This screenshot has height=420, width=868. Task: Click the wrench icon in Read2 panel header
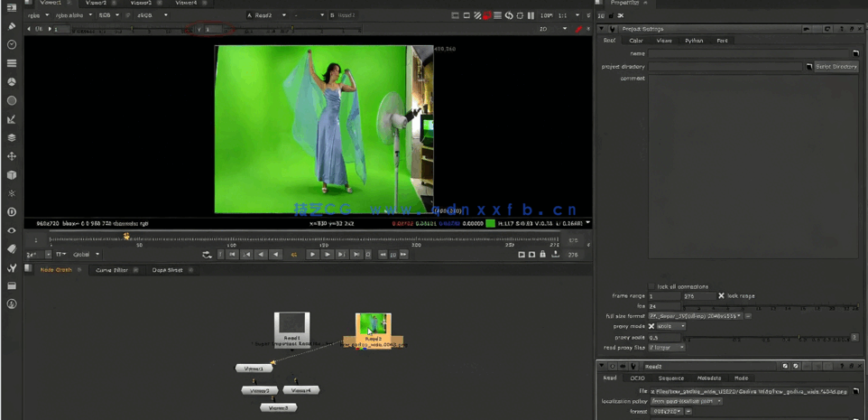pos(633,366)
